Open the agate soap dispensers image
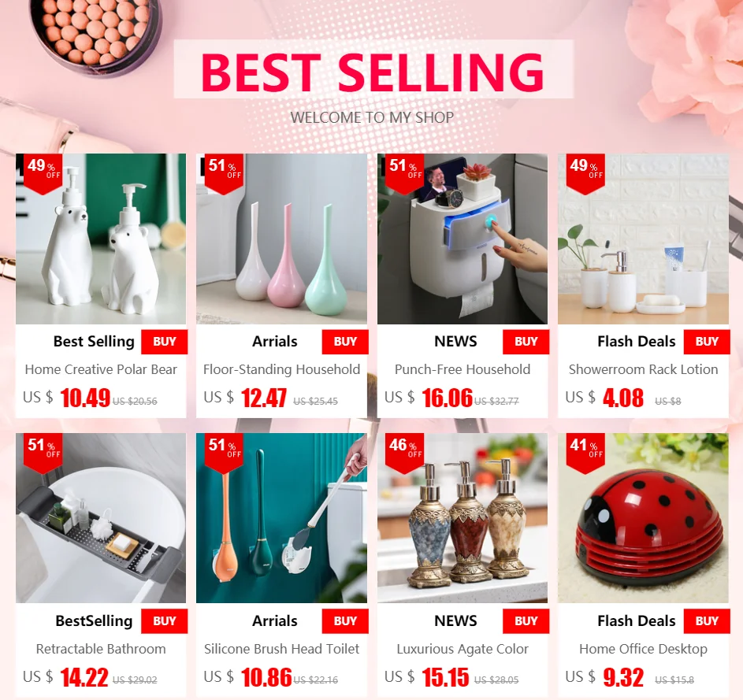The image size is (743, 700). point(463,518)
